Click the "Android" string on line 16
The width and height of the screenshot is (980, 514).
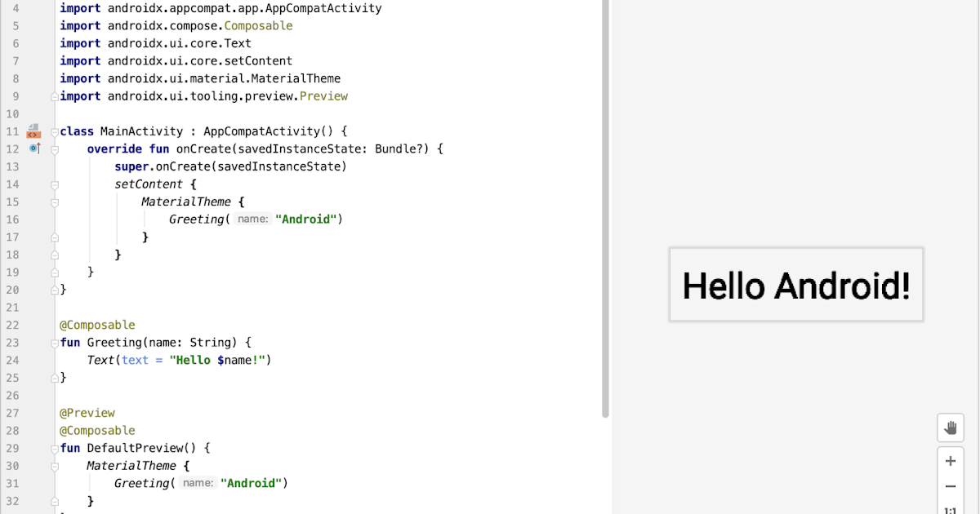click(306, 219)
